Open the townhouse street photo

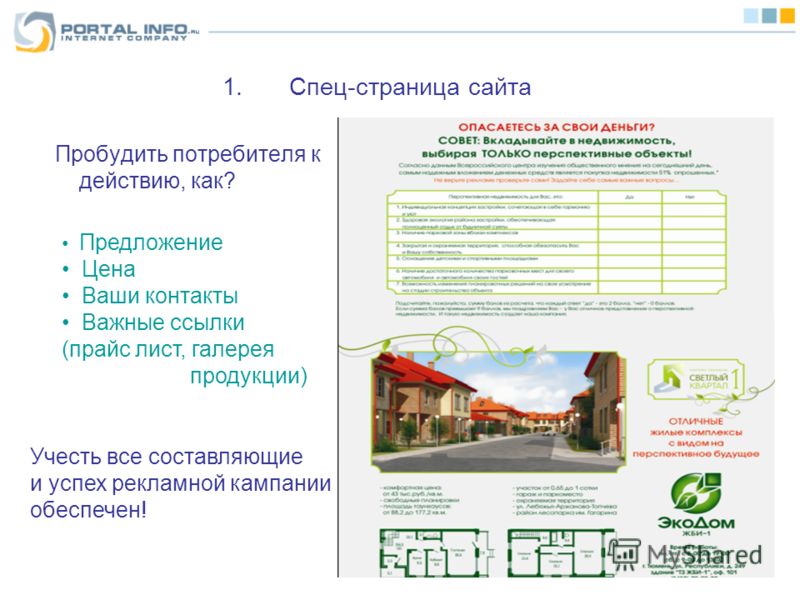coord(498,412)
